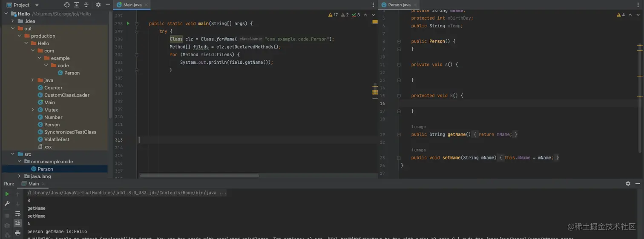Collapse the src folder

[13, 154]
